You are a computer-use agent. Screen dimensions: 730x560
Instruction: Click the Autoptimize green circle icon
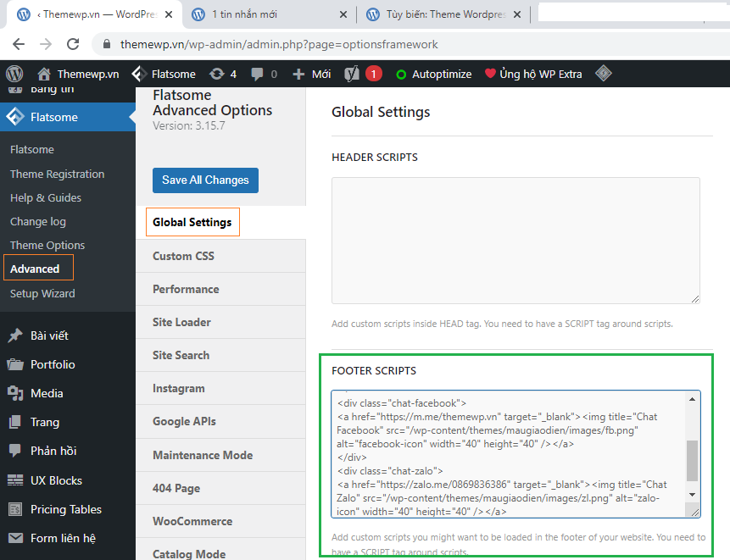tap(400, 74)
